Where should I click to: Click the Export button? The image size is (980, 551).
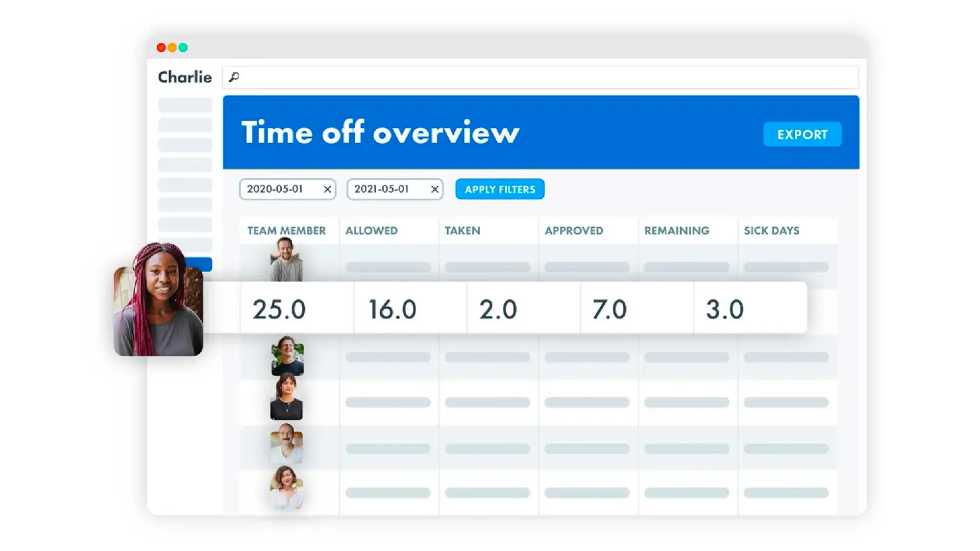click(802, 135)
